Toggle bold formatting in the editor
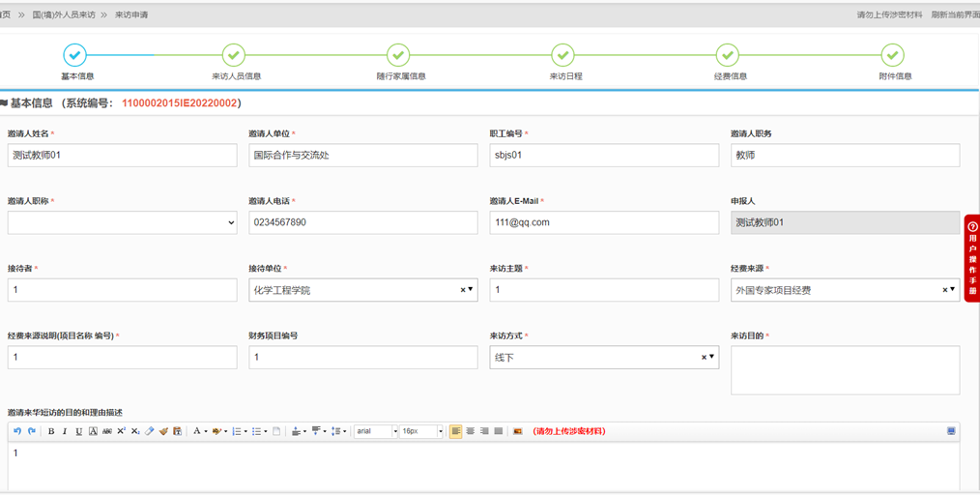Screen dimensions: 980x495 (x=51, y=431)
